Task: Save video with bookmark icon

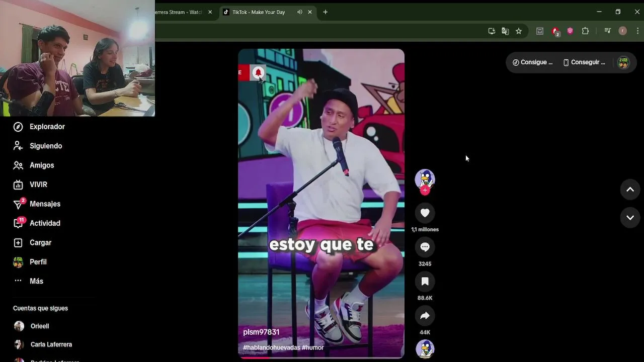Action: point(425,282)
